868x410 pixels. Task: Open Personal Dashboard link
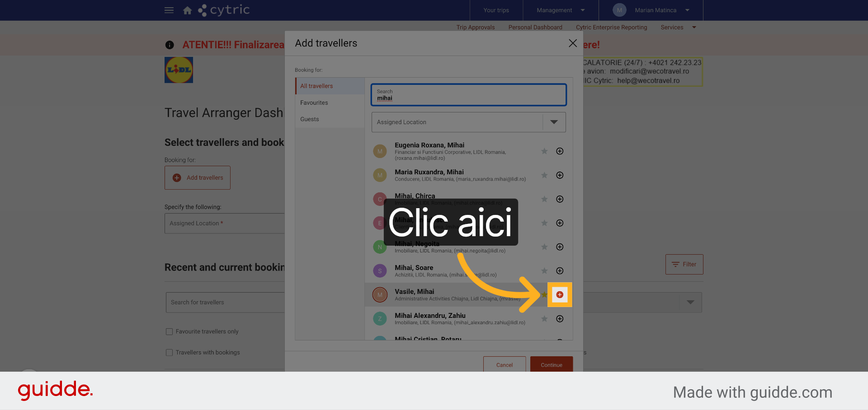pos(535,28)
